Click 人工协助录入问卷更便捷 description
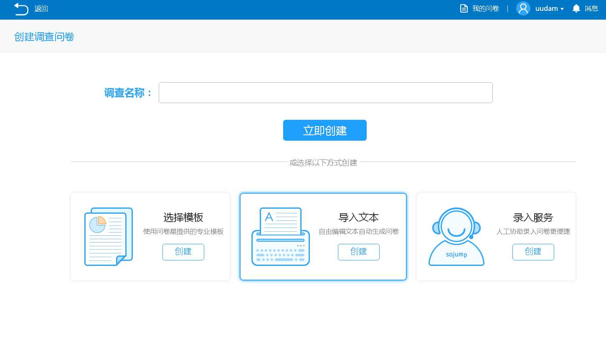 tap(533, 231)
